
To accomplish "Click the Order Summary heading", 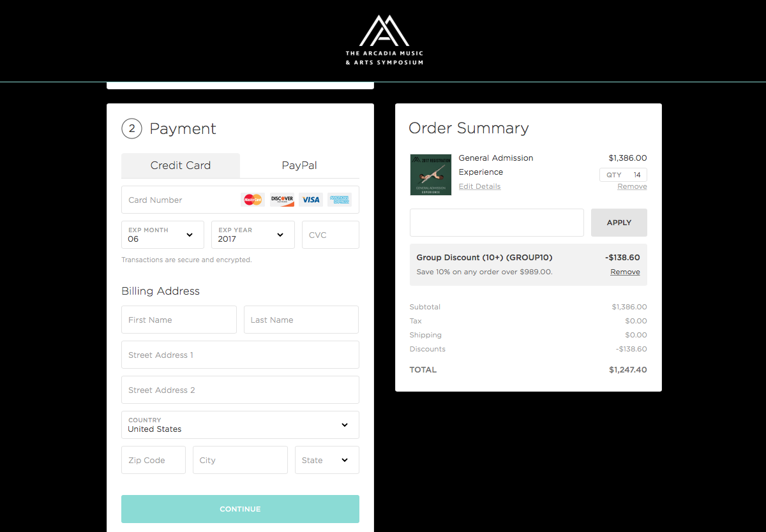I will (469, 128).
